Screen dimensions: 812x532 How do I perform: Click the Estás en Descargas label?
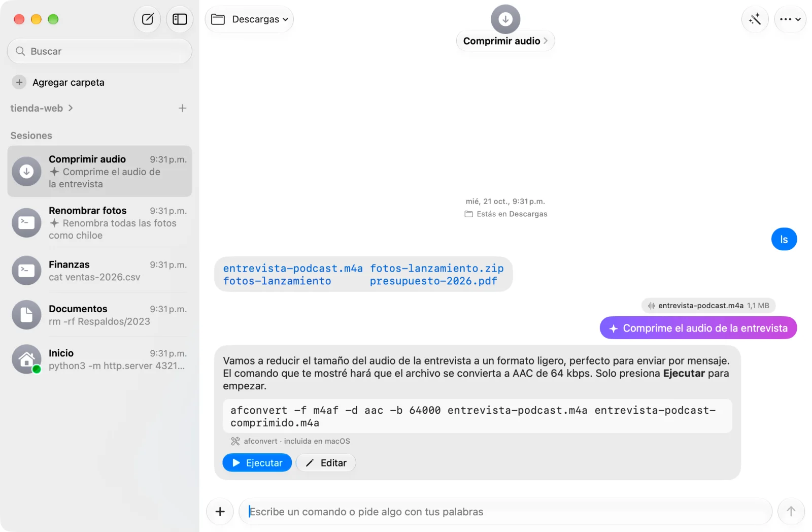pyautogui.click(x=506, y=214)
